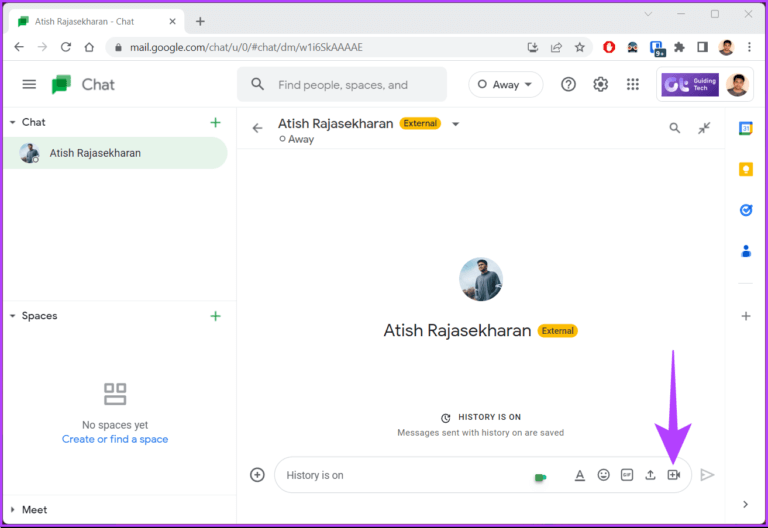Go back from the Atish Rajasekharan conversation

coord(258,128)
